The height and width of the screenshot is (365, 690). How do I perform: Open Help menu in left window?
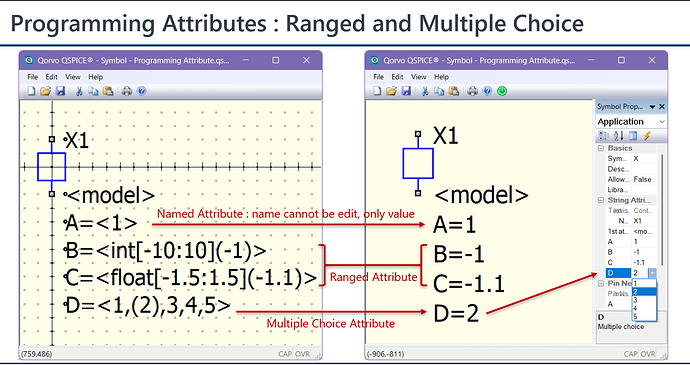pos(95,77)
